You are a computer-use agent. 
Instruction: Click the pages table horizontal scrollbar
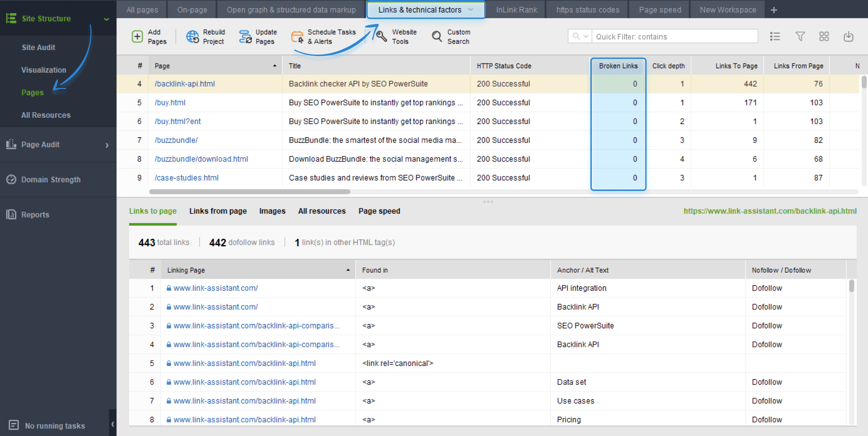[250, 192]
